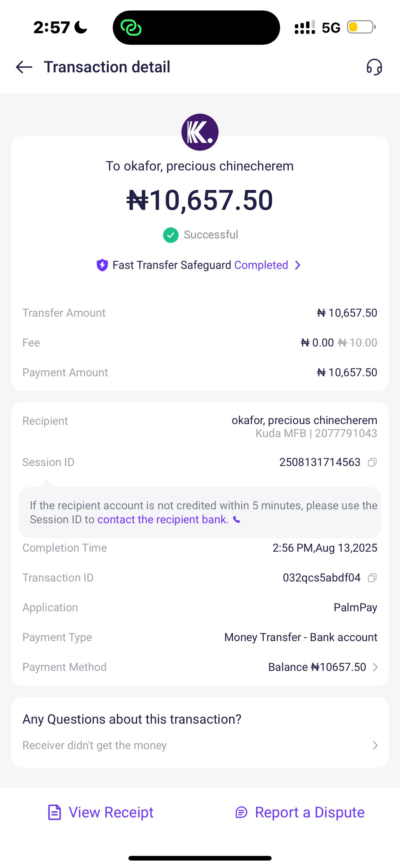Expand Payment Method balance details

click(x=375, y=667)
